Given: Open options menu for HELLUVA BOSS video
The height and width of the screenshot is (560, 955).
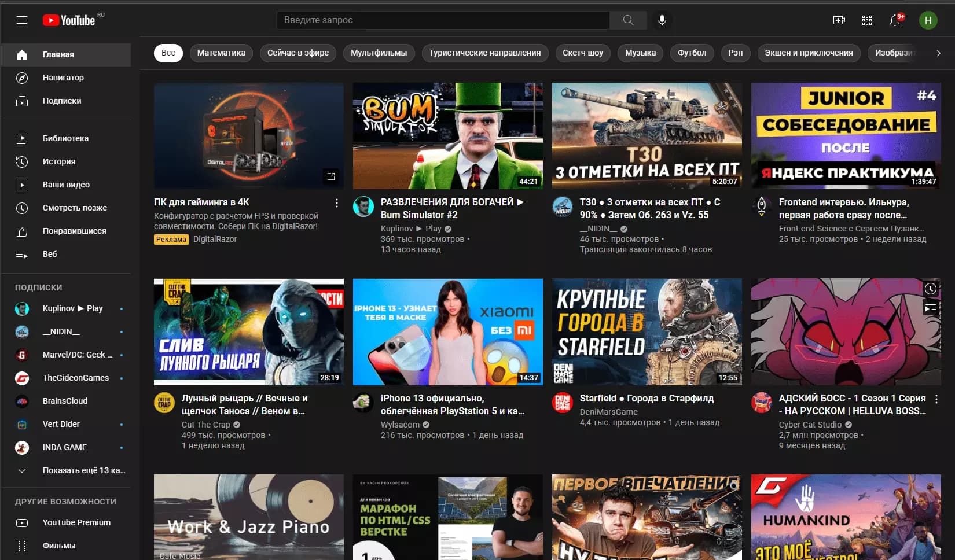Looking at the screenshot, I should tap(936, 399).
